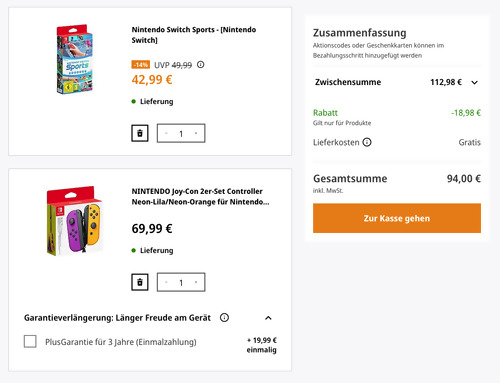500x383 pixels.
Task: Collapse Garantieverlängerung section chevron
Action: click(x=268, y=318)
